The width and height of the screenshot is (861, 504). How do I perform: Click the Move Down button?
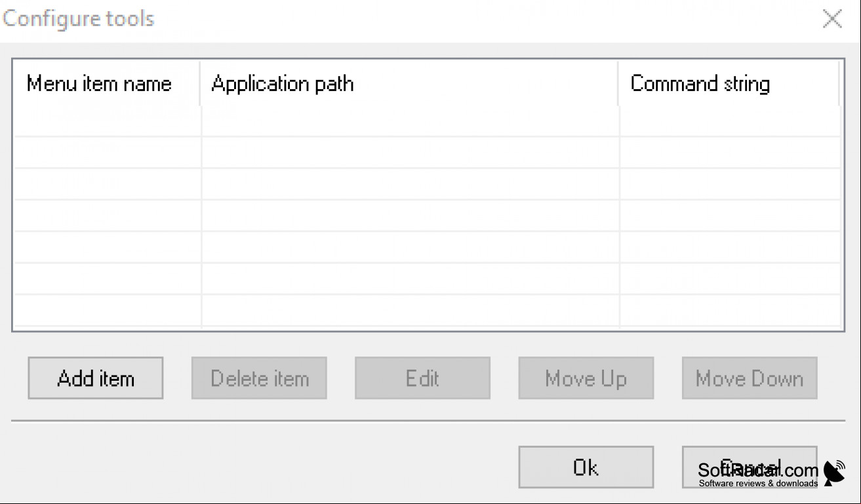tap(750, 378)
